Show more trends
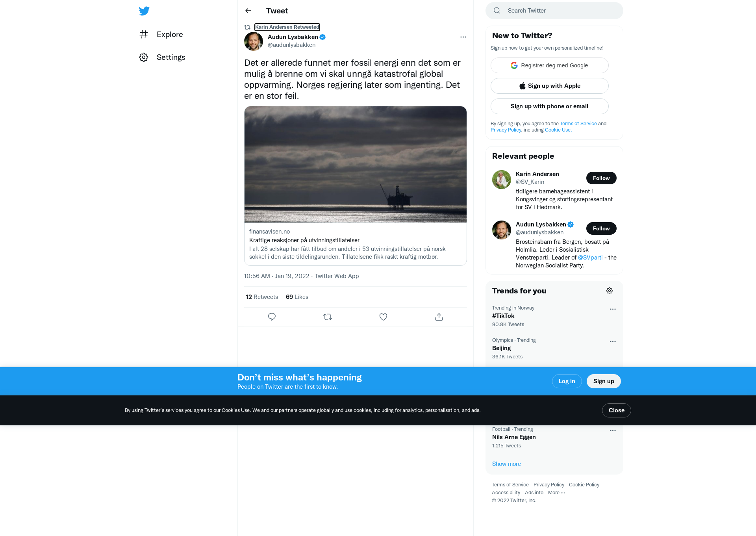This screenshot has height=536, width=756. (x=506, y=464)
